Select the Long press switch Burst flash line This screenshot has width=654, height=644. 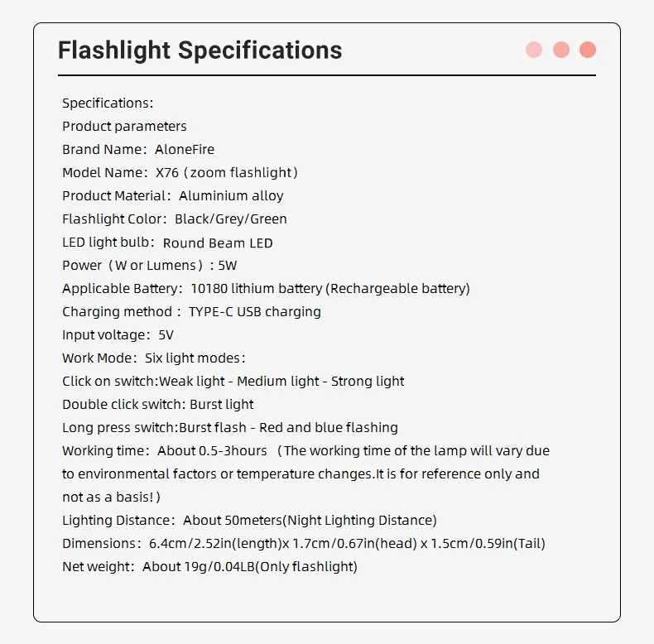pos(230,428)
